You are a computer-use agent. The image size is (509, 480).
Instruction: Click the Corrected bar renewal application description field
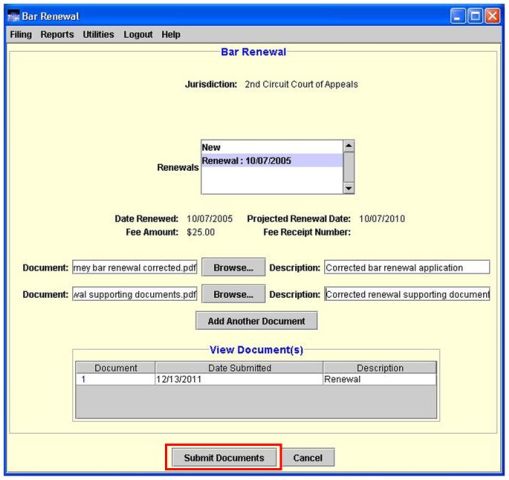coord(407,267)
